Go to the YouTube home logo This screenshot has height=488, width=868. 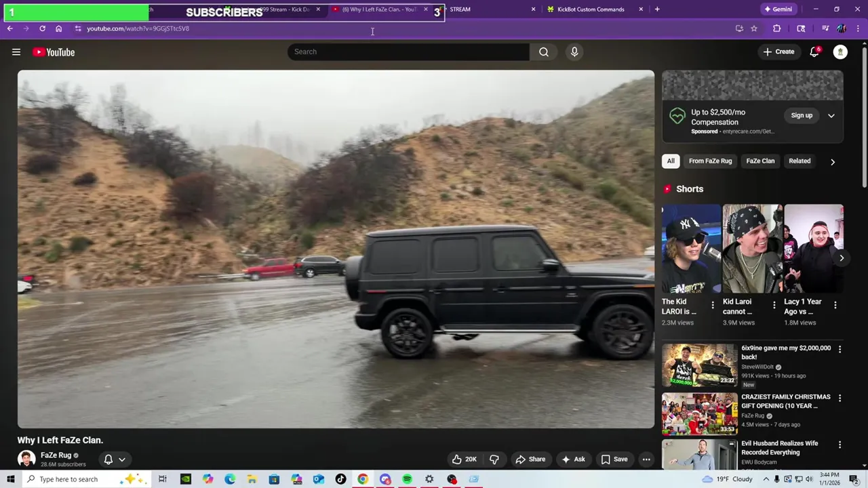pos(54,52)
